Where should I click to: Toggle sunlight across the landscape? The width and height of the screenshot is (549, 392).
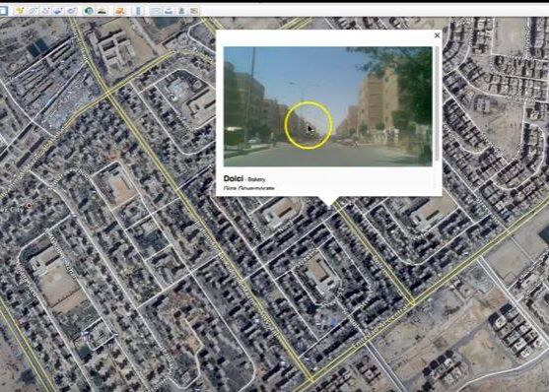pyautogui.click(x=102, y=11)
